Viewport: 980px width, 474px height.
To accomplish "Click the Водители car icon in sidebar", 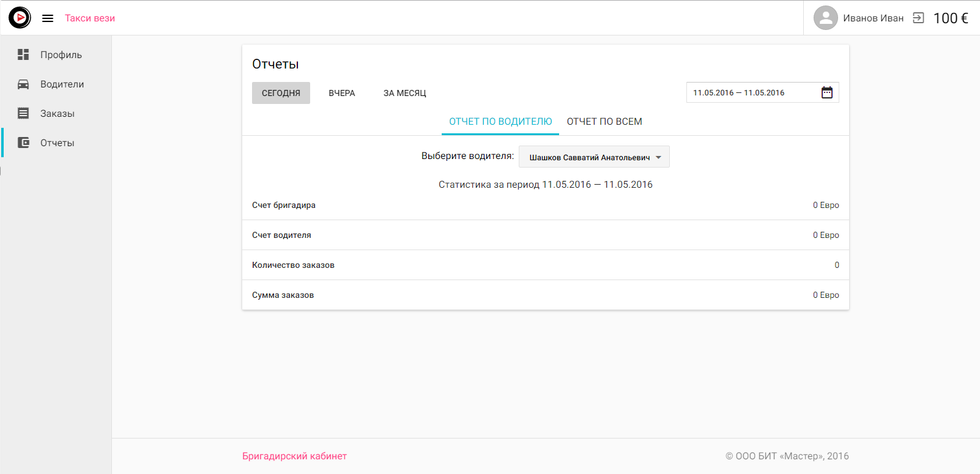I will tap(23, 84).
